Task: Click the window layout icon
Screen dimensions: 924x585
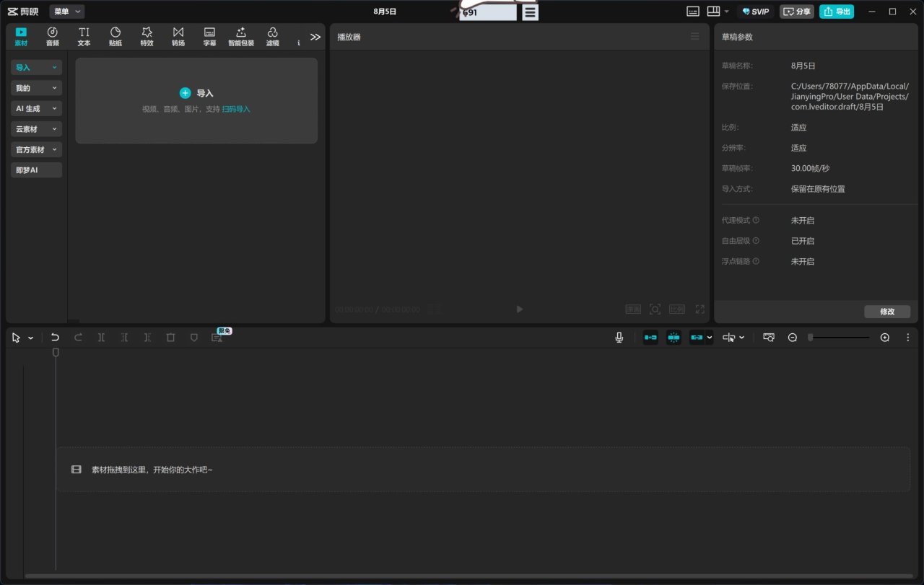Action: point(713,12)
